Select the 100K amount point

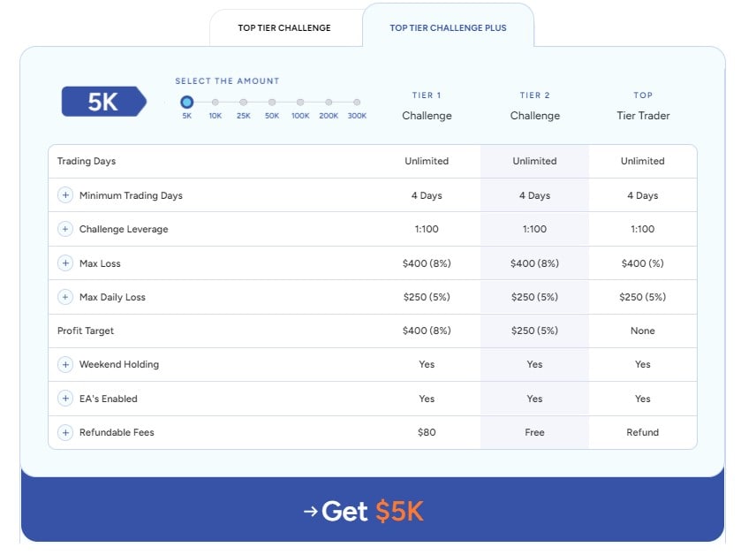pos(300,103)
